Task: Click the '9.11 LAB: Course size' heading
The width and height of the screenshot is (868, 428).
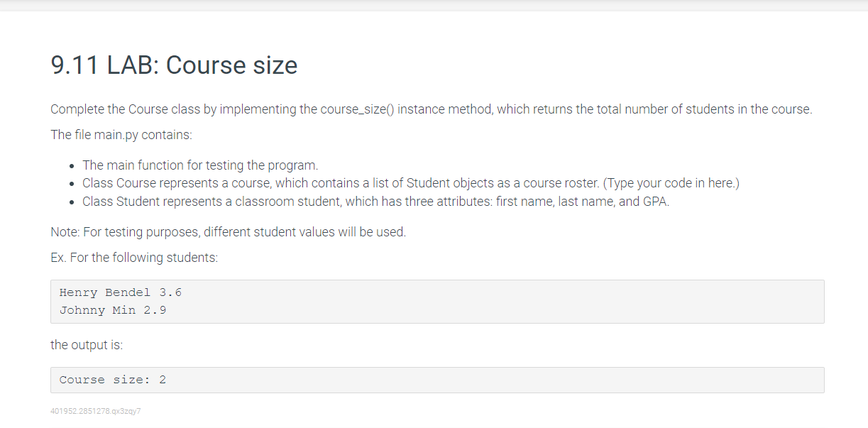Action: click(174, 65)
